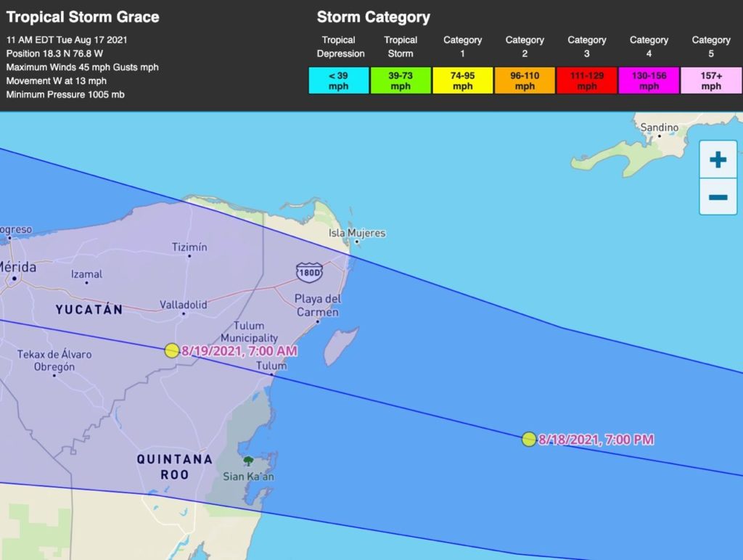Click the Storm Category legend heading
Viewport: 743px width, 560px height.
point(374,17)
